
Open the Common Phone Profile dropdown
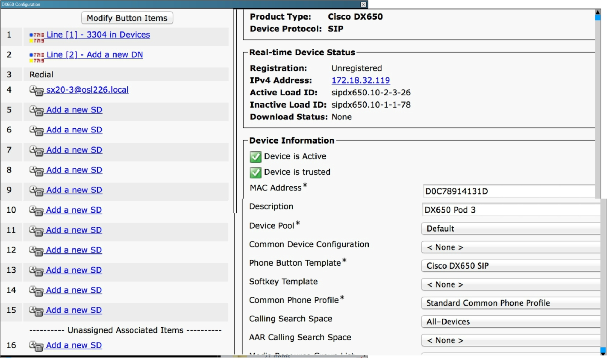[511, 303]
